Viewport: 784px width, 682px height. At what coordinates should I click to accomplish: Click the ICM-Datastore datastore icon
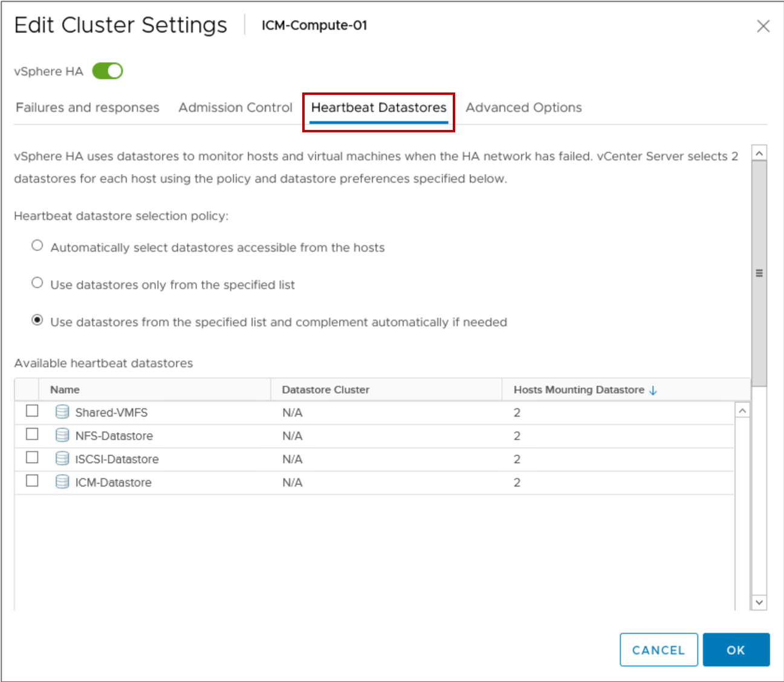tap(62, 481)
